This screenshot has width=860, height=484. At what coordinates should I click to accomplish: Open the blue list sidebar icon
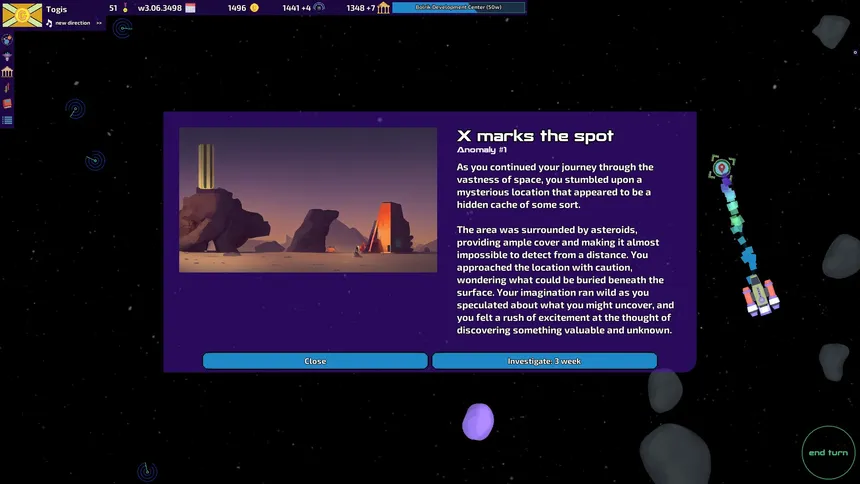(x=7, y=120)
